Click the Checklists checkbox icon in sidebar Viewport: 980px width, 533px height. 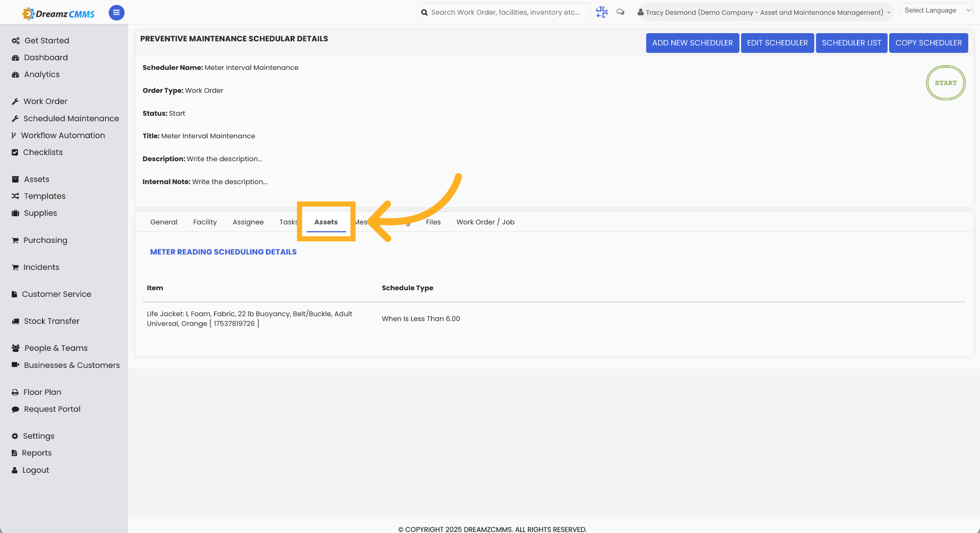click(x=15, y=153)
